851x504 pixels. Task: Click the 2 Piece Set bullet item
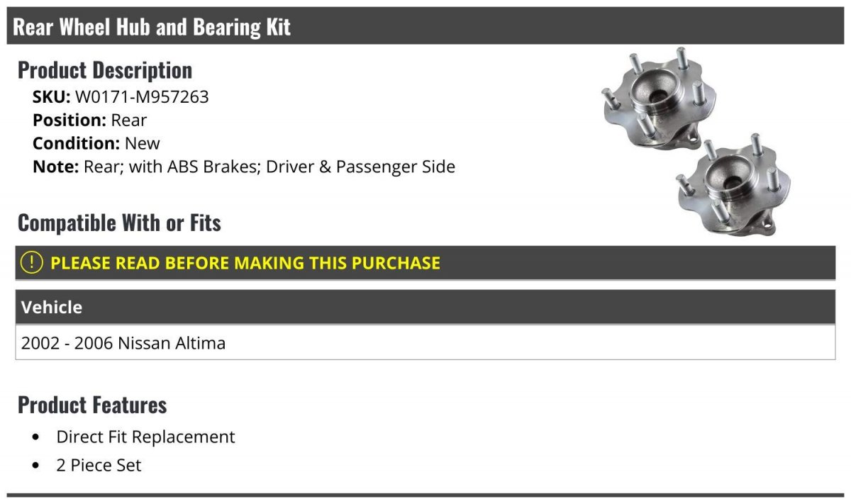99,465
